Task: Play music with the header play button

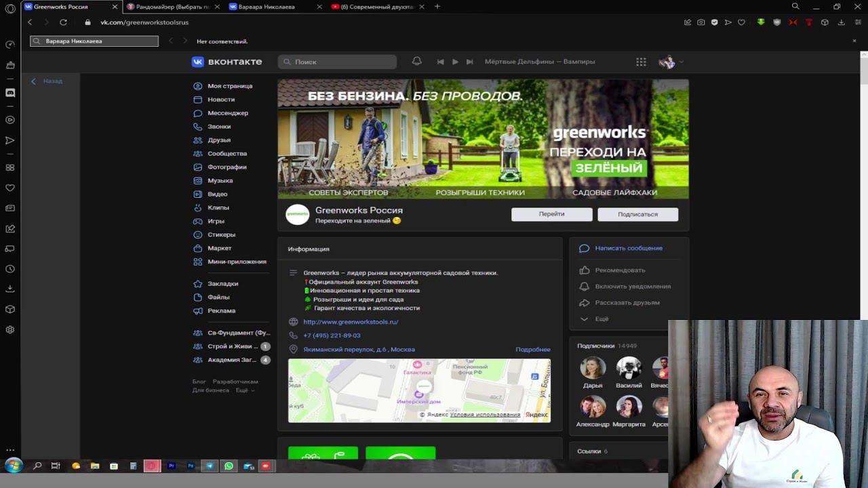Action: point(455,62)
